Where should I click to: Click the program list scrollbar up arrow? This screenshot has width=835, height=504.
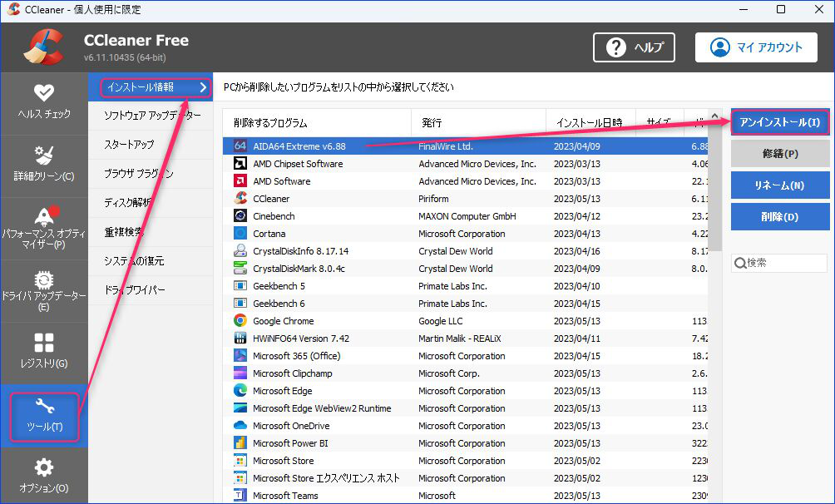coord(714,116)
